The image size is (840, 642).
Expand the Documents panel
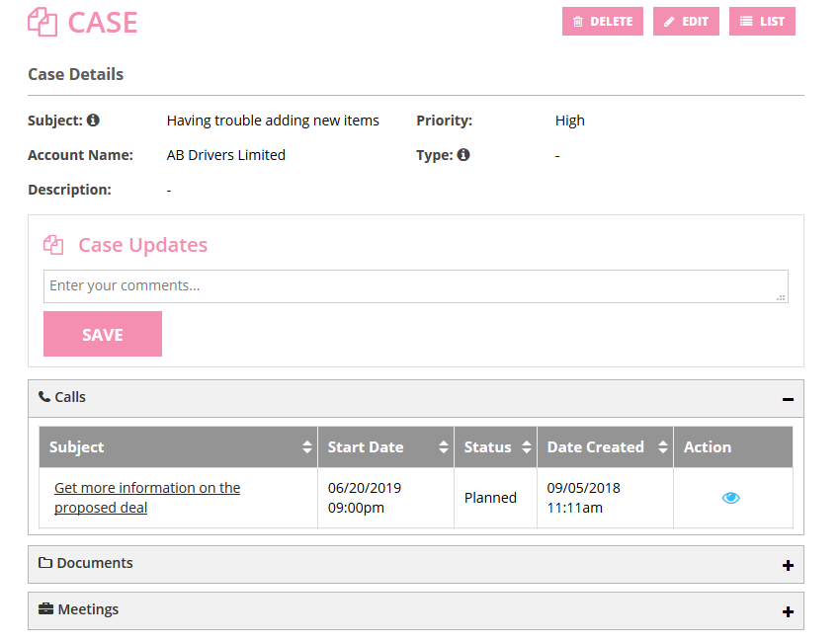tap(788, 565)
